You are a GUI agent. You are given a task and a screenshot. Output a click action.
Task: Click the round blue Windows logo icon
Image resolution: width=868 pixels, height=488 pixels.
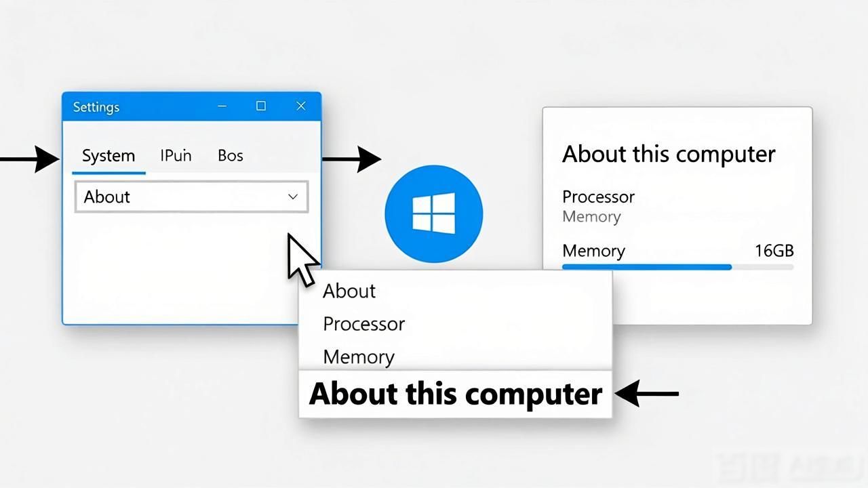[x=434, y=213]
